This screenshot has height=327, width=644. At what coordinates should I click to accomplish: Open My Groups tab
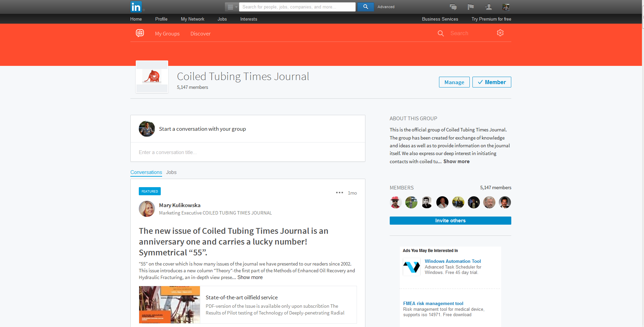point(167,33)
